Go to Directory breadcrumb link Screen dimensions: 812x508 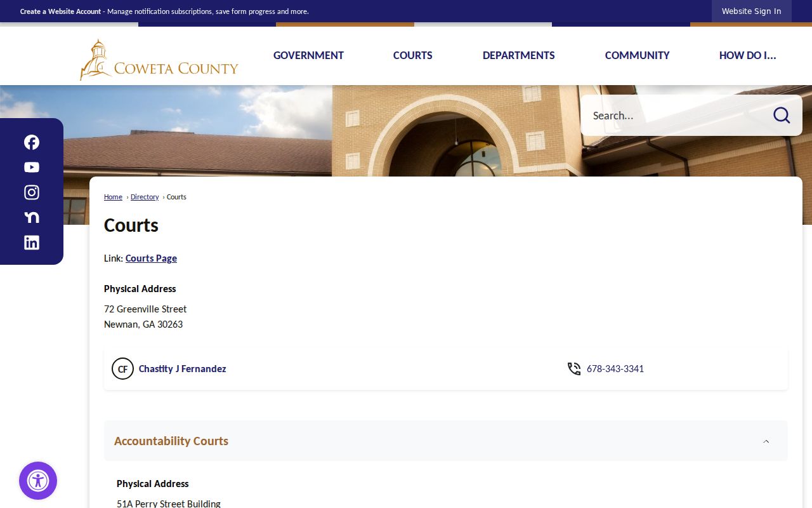[x=145, y=197]
